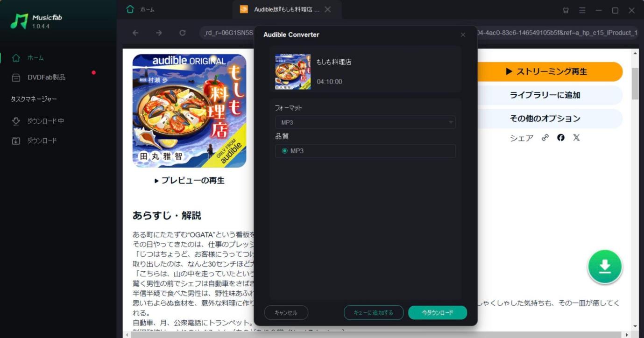The image size is (644, 338).
Task: Open the hamburger main menu
Action: pyautogui.click(x=582, y=10)
